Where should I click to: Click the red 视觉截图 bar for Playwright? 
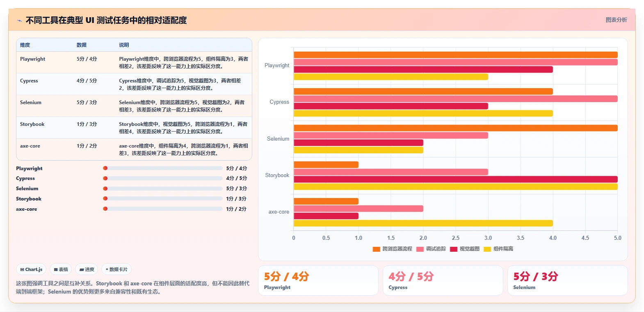tap(423, 70)
